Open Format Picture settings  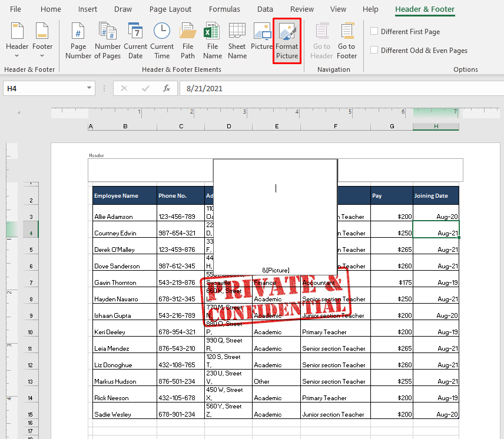(x=287, y=39)
